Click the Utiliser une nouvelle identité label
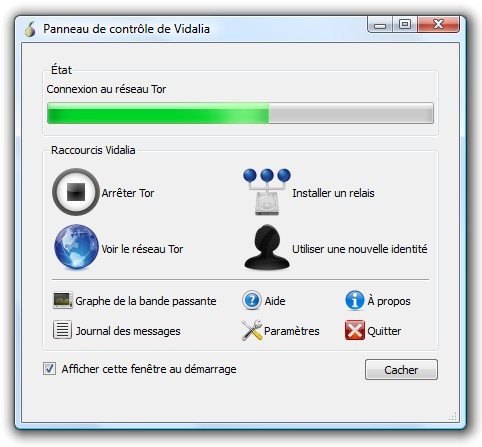Screen dimensions: 482x447 point(360,249)
